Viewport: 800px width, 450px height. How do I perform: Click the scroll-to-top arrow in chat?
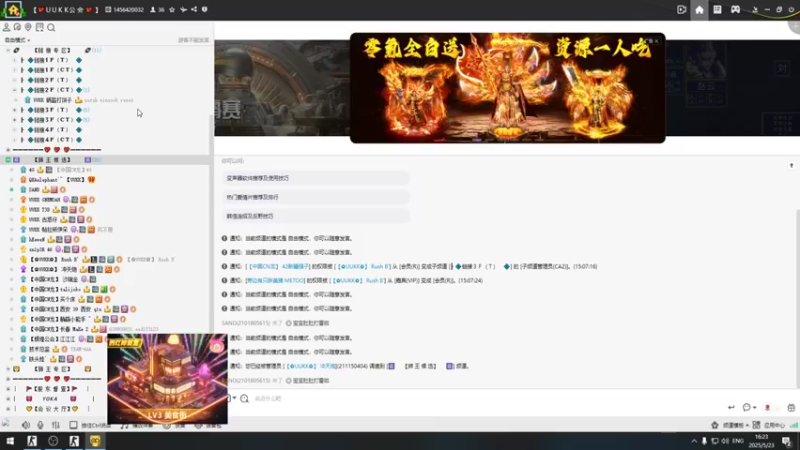tap(791, 165)
